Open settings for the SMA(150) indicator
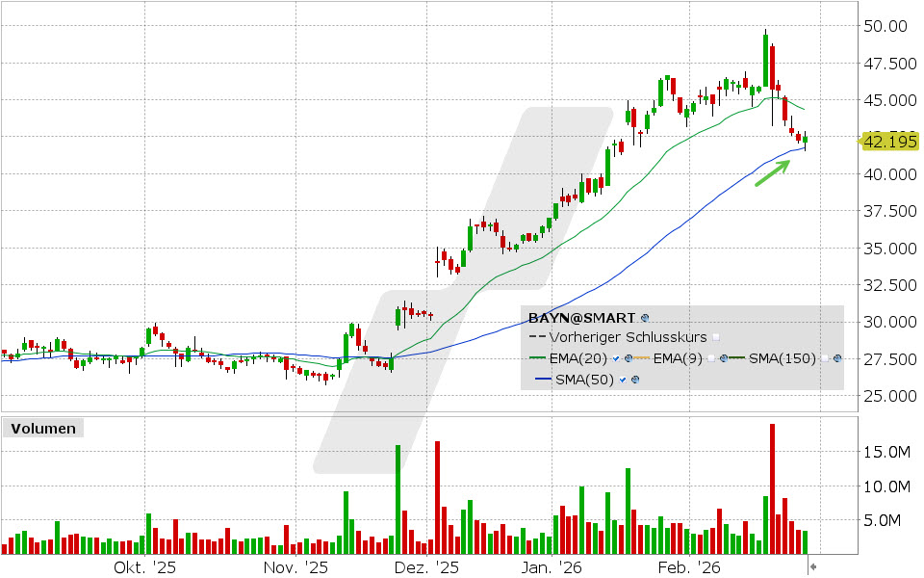 click(838, 357)
